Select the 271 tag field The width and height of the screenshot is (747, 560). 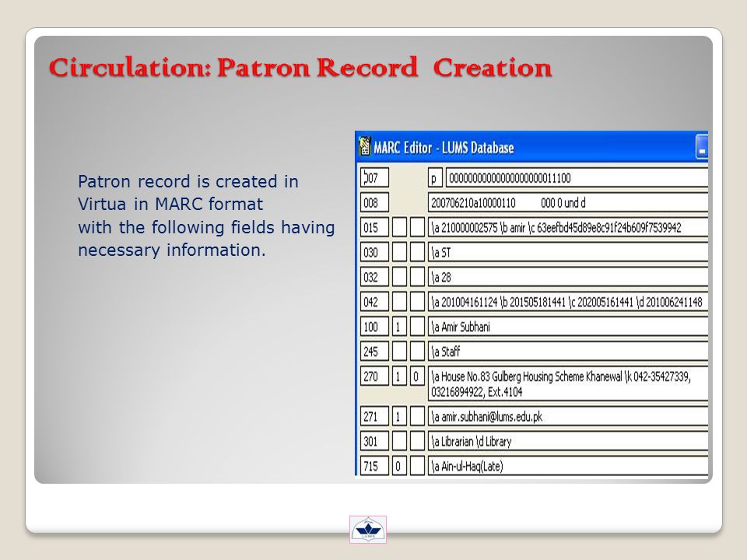[x=374, y=416]
